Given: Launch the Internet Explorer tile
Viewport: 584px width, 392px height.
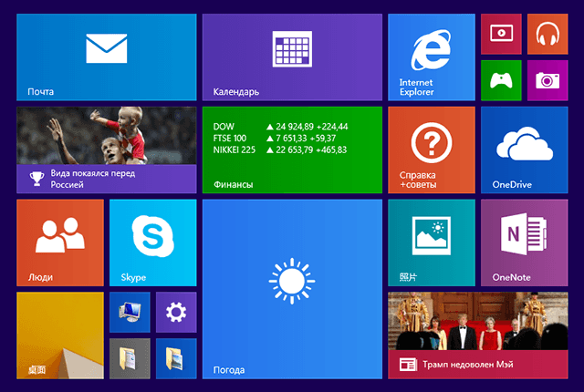Looking at the screenshot, I should tap(432, 57).
